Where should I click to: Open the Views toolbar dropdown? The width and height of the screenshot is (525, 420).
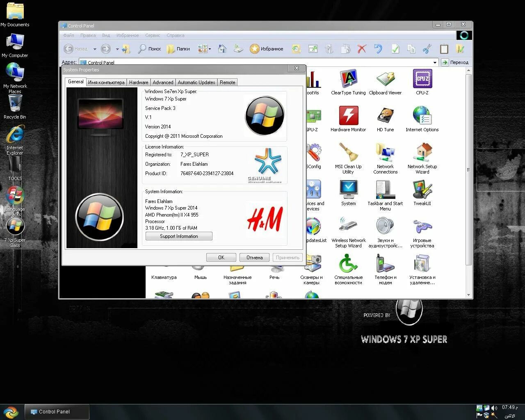(x=209, y=48)
